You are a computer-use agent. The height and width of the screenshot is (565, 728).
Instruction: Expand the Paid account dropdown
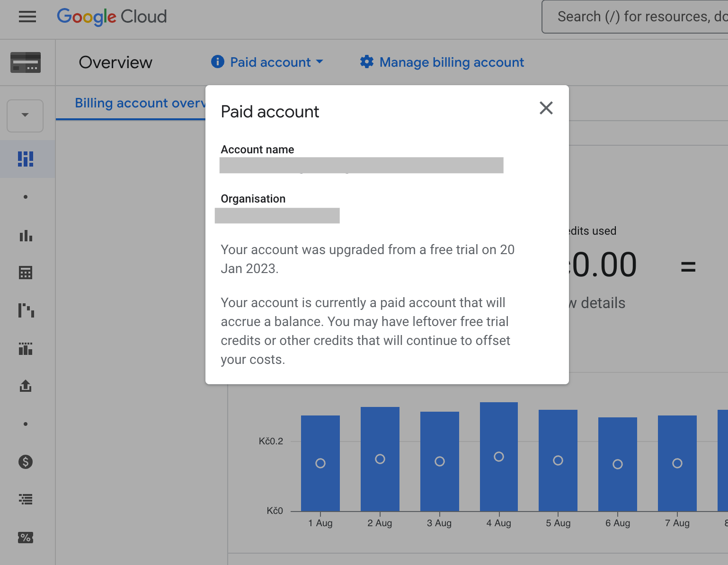click(267, 62)
